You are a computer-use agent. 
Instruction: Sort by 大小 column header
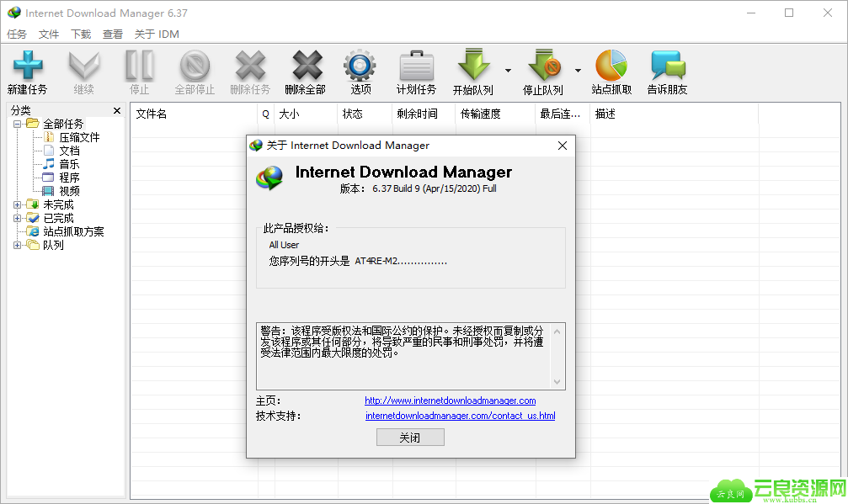(x=306, y=114)
